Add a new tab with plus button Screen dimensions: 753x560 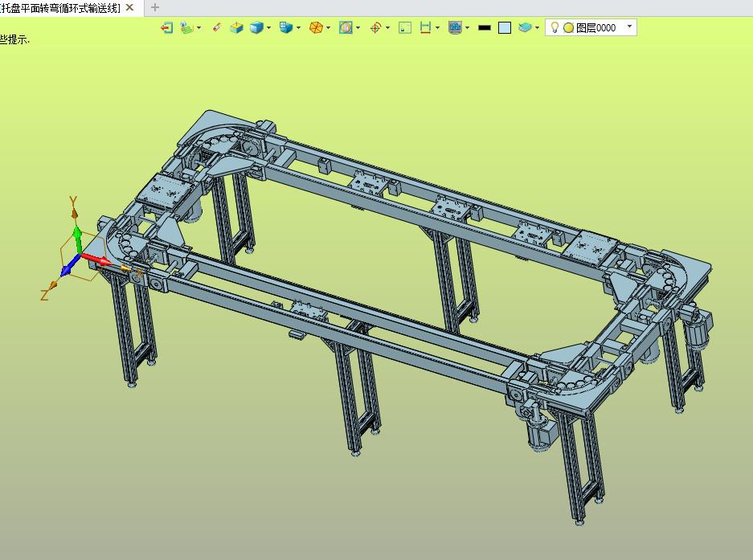click(154, 8)
